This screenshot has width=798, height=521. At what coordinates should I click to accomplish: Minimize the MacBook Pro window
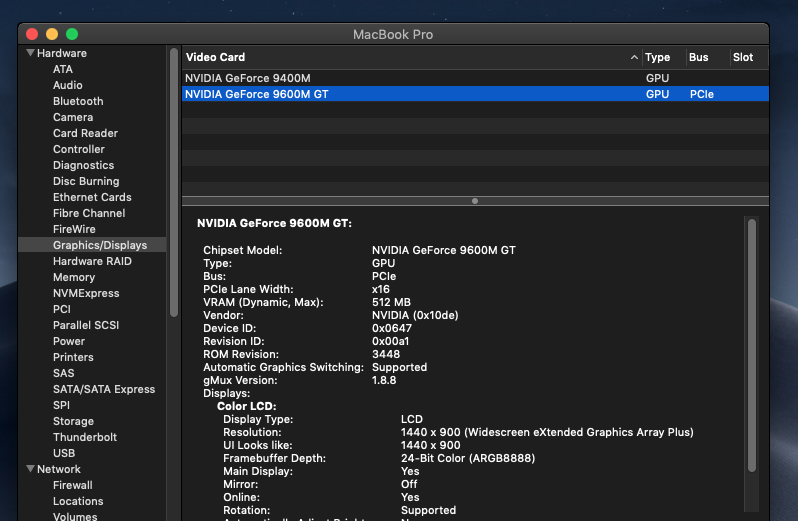click(52, 34)
